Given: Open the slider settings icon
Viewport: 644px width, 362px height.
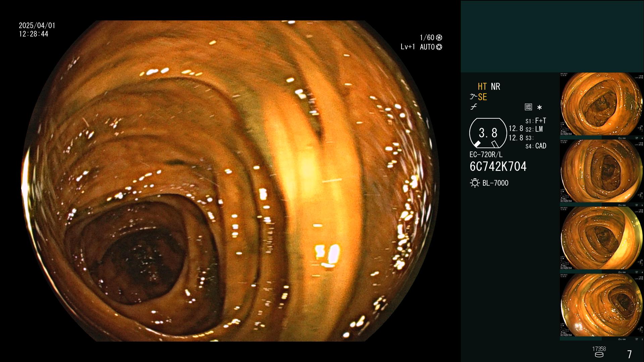Looking at the screenshot, I should pyautogui.click(x=528, y=107).
